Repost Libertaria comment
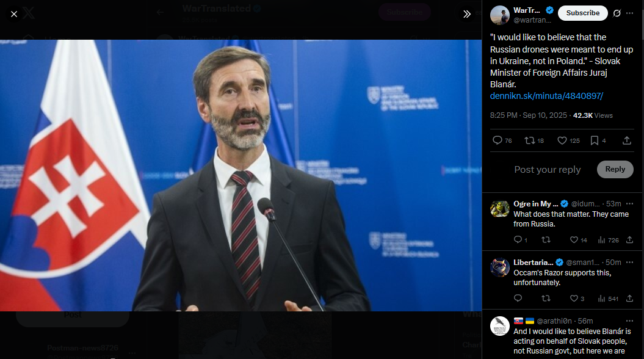This screenshot has width=644, height=359. 546,298
